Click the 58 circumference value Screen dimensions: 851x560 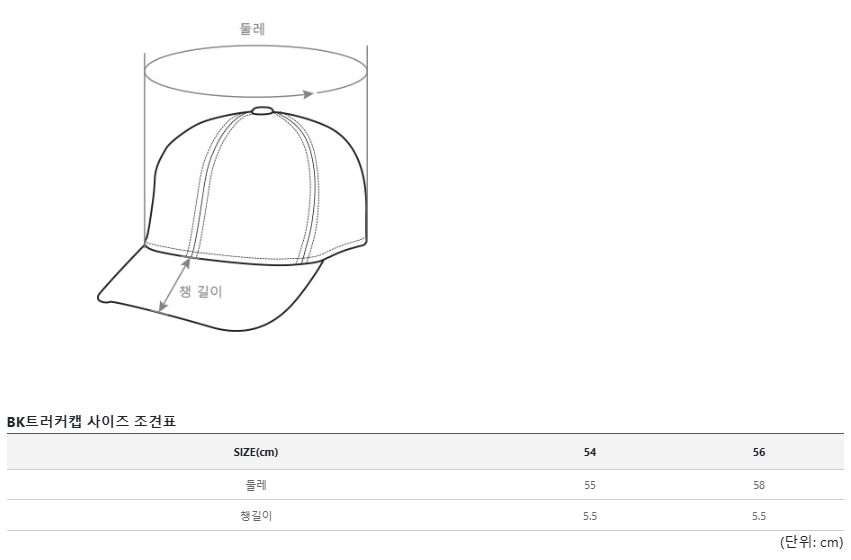point(759,485)
